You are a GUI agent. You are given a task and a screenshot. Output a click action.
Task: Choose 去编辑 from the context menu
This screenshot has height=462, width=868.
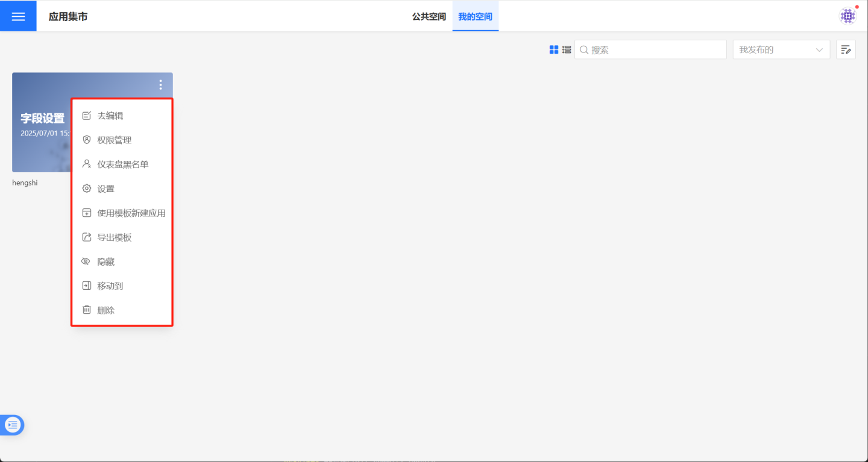pyautogui.click(x=110, y=116)
